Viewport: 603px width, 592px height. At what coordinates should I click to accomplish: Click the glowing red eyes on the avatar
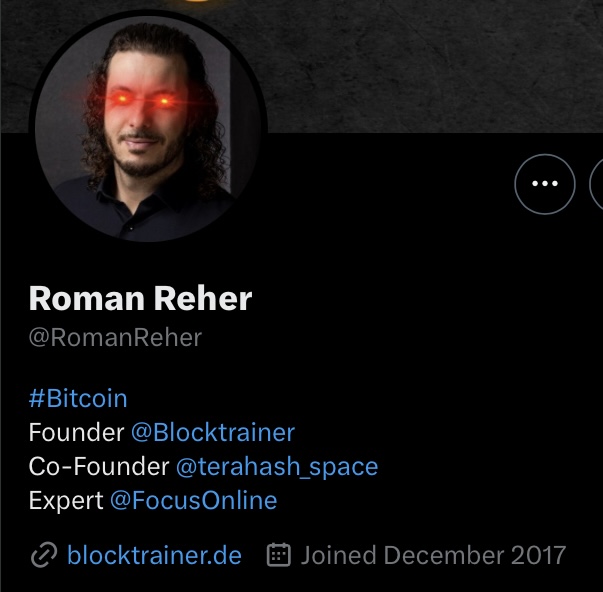coord(143,100)
